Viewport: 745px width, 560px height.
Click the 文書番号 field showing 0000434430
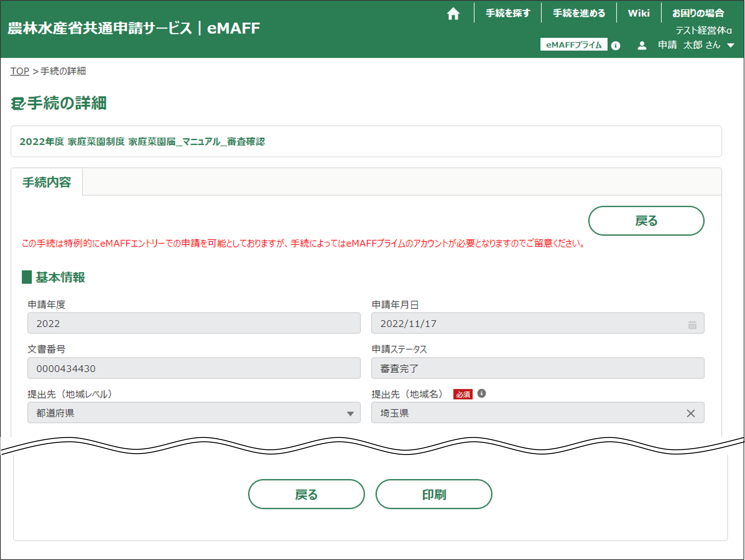pyautogui.click(x=194, y=368)
